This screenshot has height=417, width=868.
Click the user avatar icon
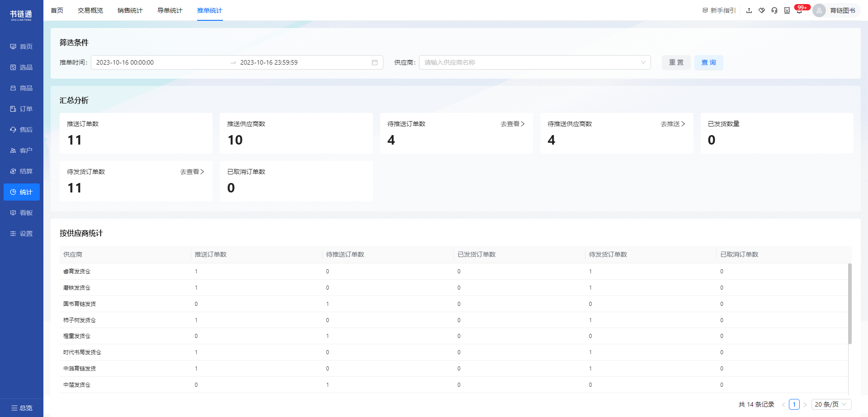click(819, 10)
